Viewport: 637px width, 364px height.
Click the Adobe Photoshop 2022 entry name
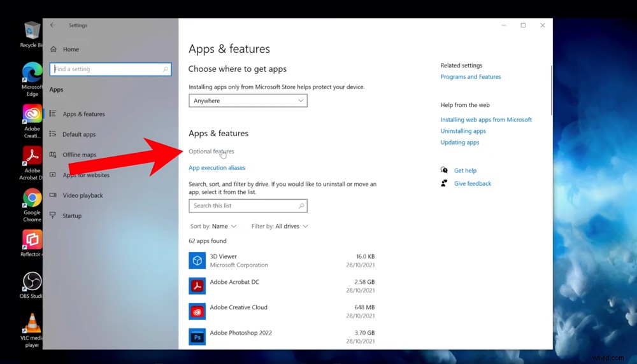click(241, 333)
